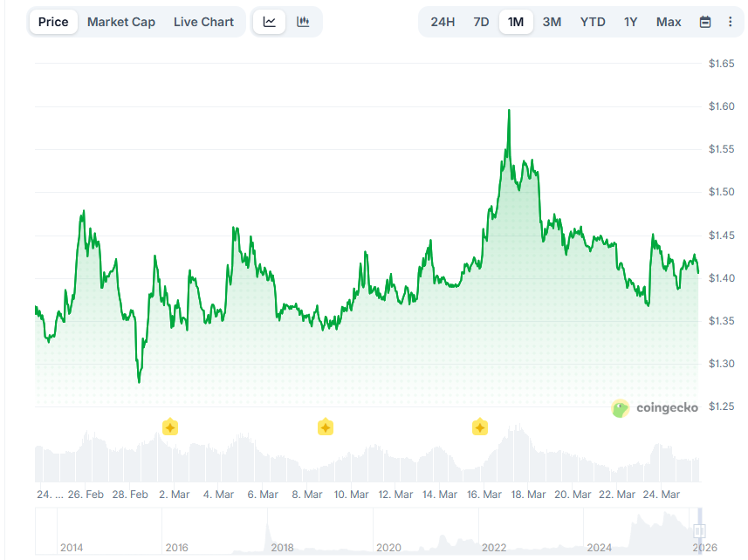The image size is (748, 560).
Task: Click the CoinGecko frog logo watermark
Action: coord(621,408)
